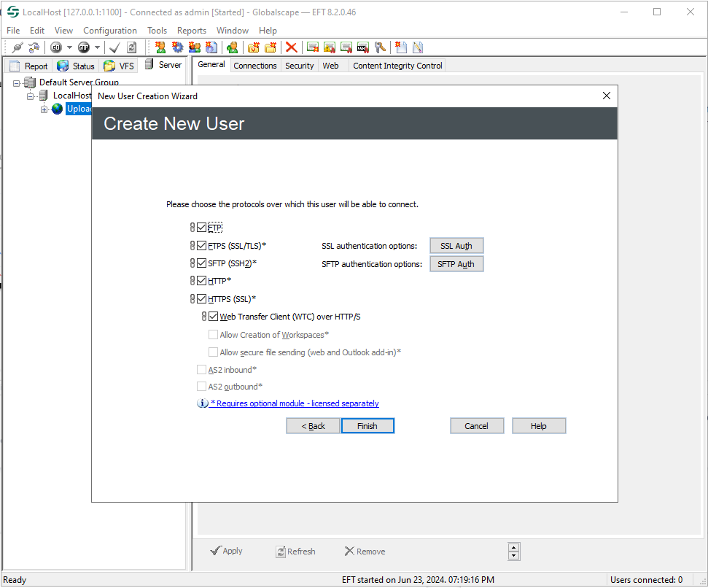Click the info icon beside the module link
708x588 pixels.
pyautogui.click(x=202, y=403)
